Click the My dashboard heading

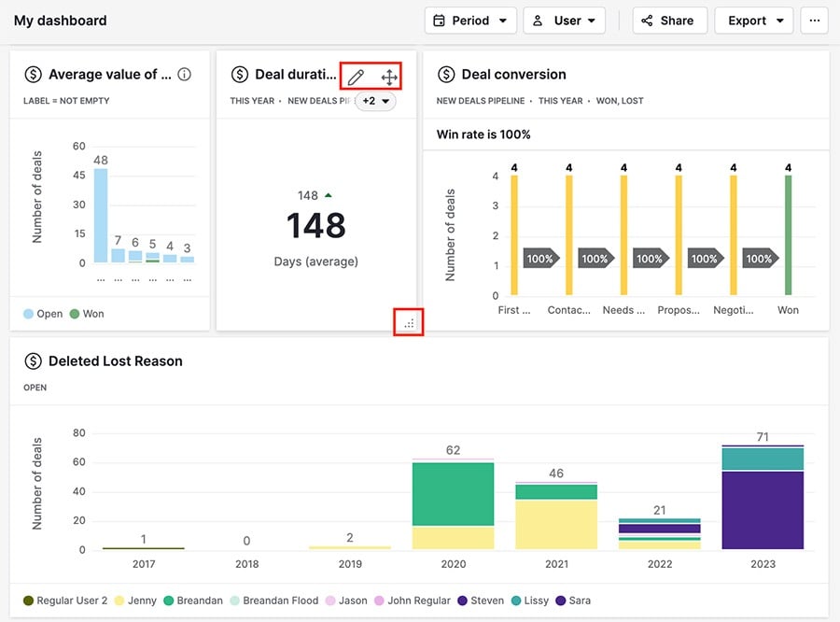[60, 20]
